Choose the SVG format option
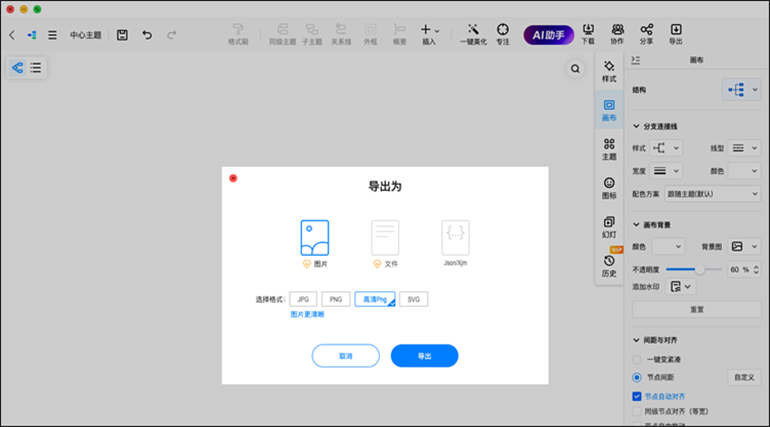Screen dimensions: 770x427 click(x=414, y=299)
